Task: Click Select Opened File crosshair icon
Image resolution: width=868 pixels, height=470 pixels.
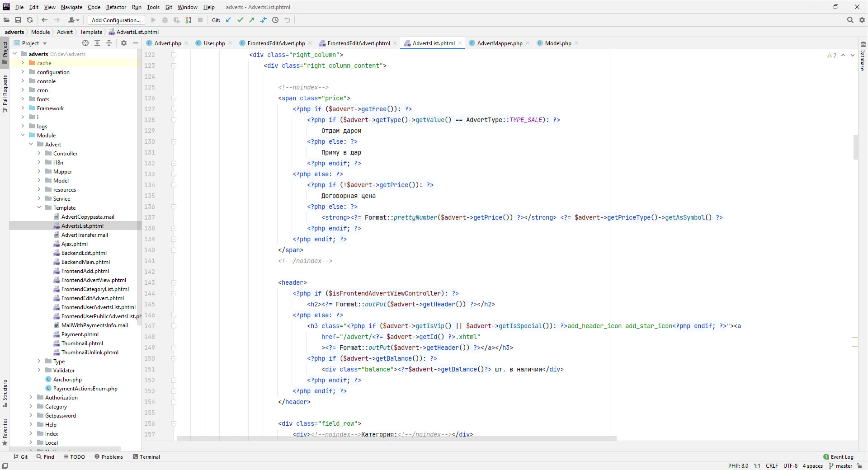Action: pyautogui.click(x=85, y=43)
